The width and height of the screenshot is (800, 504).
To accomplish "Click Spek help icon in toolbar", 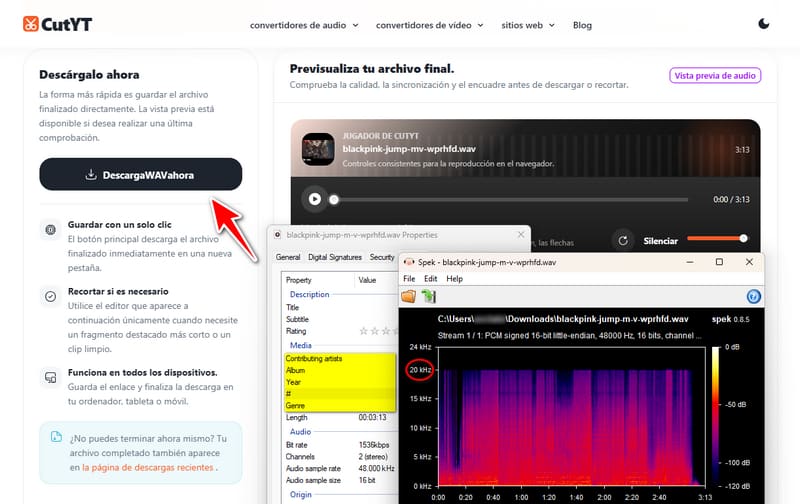I will click(x=753, y=296).
